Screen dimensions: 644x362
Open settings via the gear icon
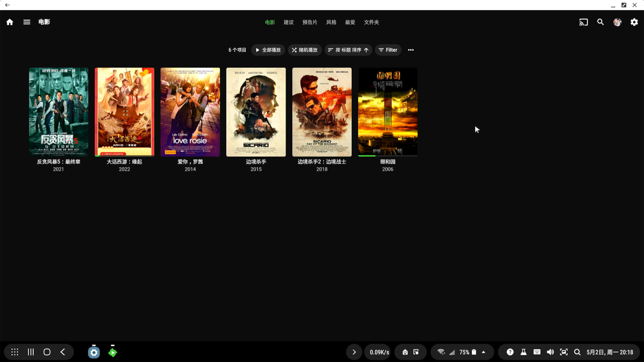634,22
